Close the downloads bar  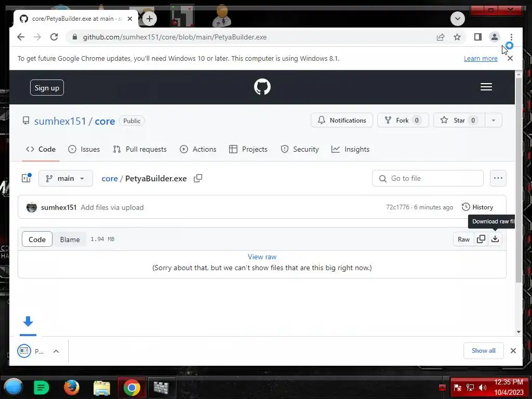click(513, 351)
